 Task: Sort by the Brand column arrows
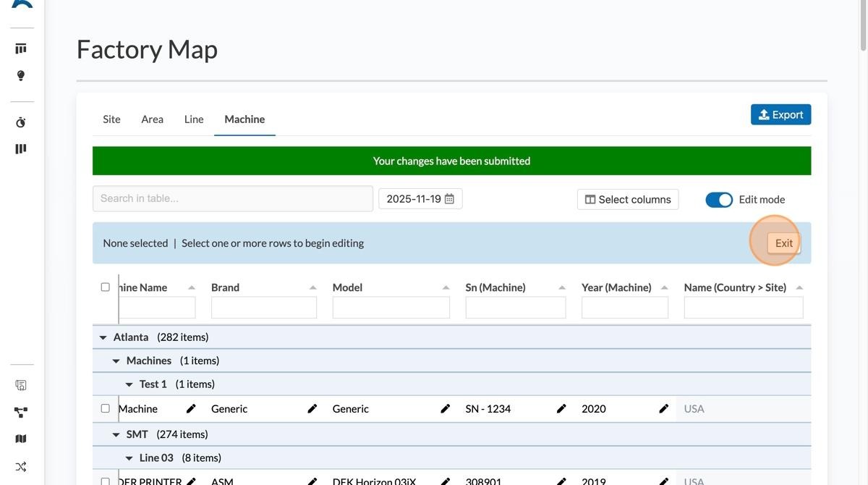312,287
